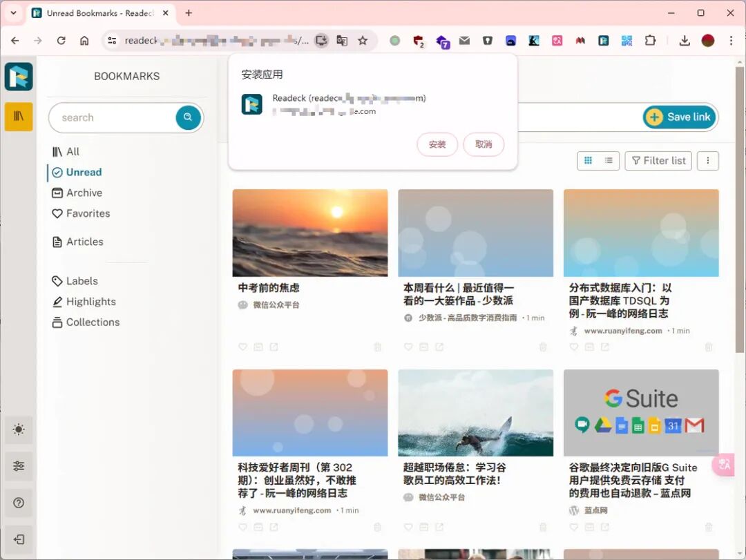The image size is (746, 560).
Task: Delete the 中考前的焦虑 bookmark trash icon
Action: (377, 347)
